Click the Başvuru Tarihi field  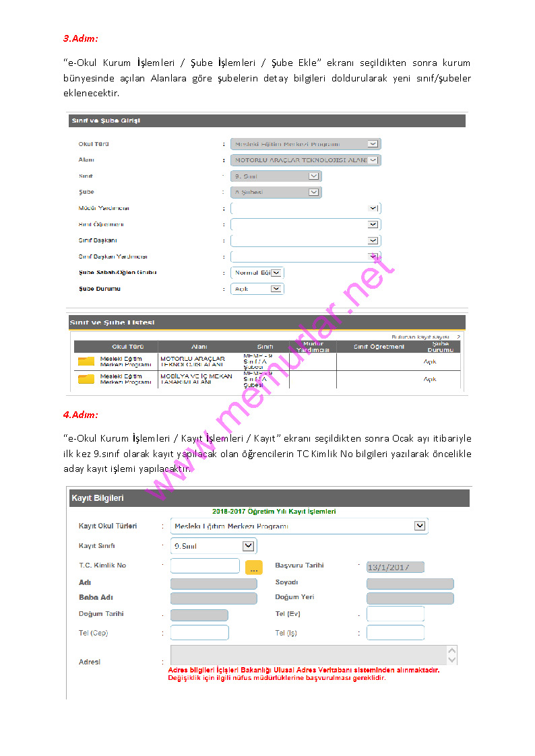395,567
